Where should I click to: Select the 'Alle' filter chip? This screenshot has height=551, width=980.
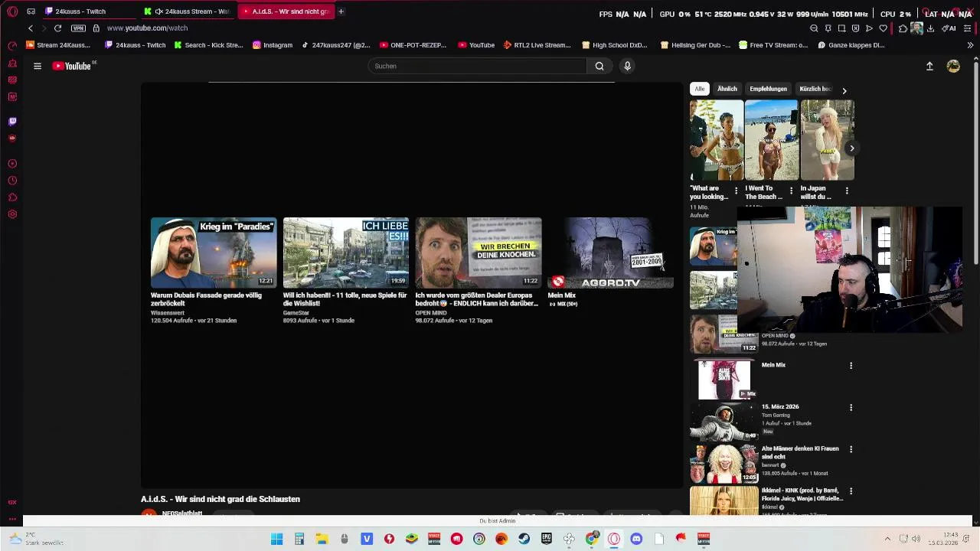(x=700, y=89)
